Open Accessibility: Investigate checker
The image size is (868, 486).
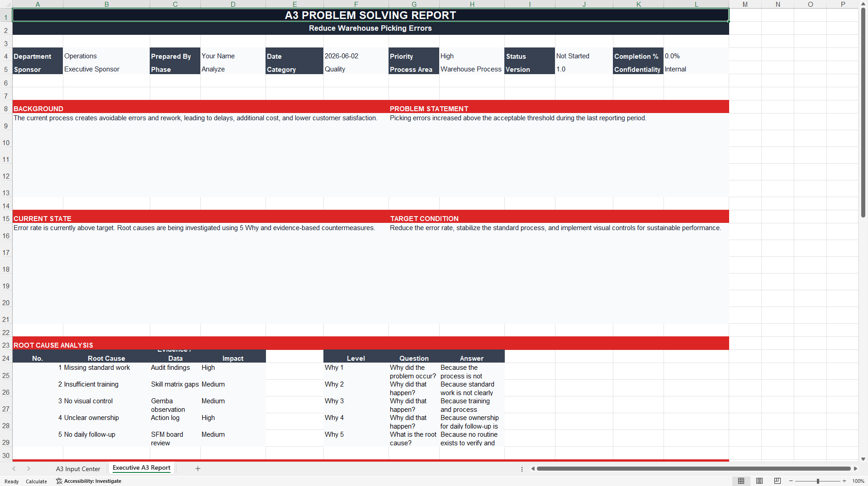click(x=89, y=481)
